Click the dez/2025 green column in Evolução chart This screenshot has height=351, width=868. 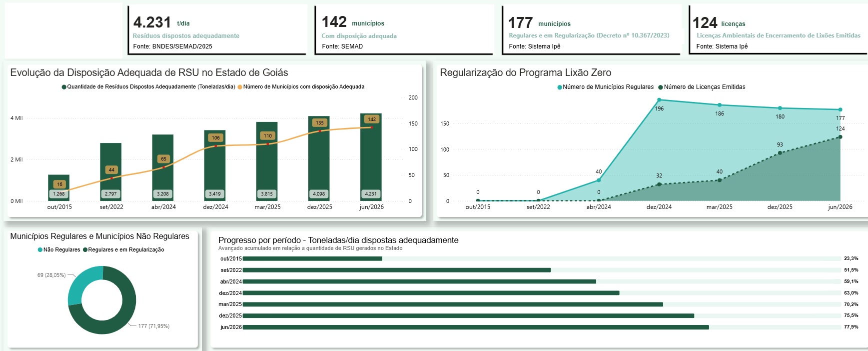click(319, 158)
